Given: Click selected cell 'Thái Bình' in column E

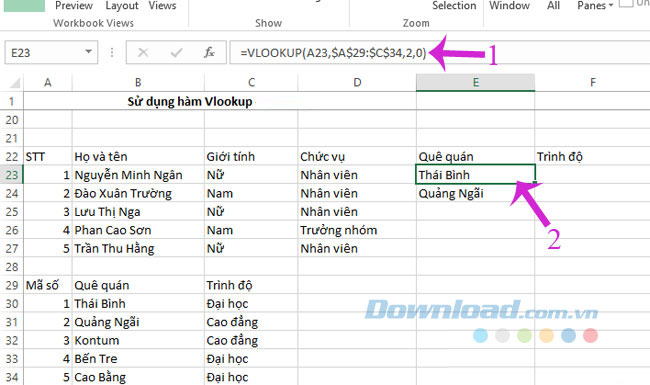Looking at the screenshot, I should tap(475, 174).
